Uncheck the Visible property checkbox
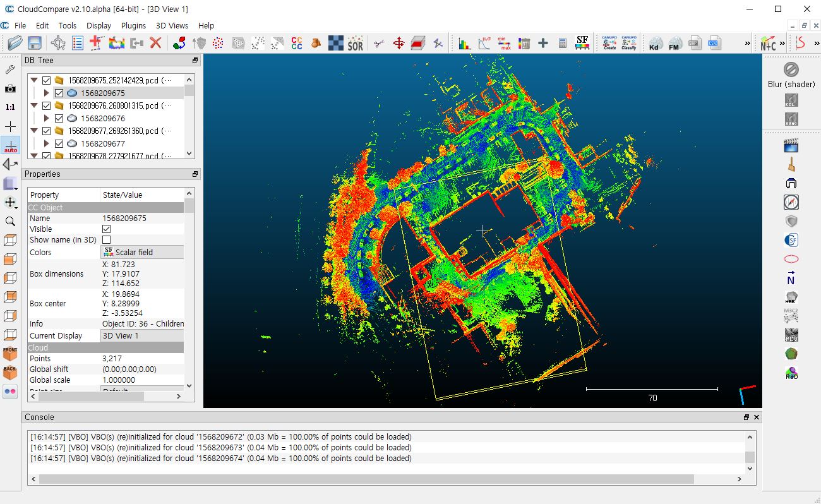The image size is (821, 504). [106, 229]
